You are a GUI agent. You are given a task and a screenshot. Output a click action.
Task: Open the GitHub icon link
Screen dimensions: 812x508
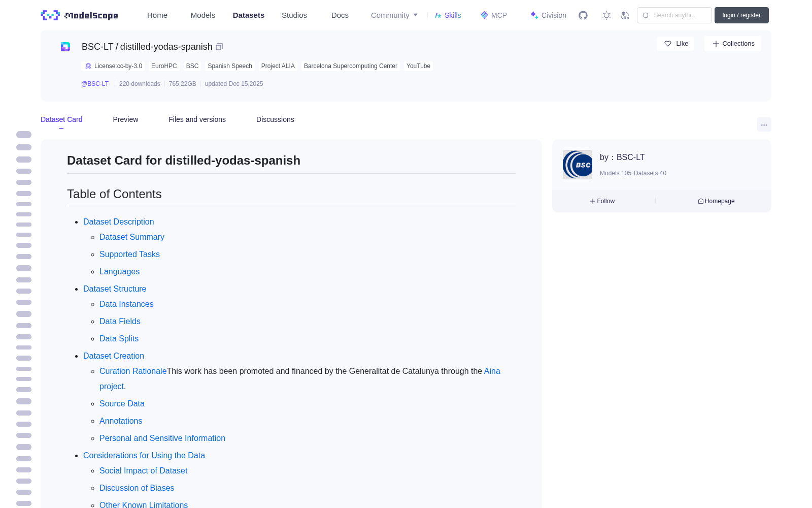tap(583, 15)
